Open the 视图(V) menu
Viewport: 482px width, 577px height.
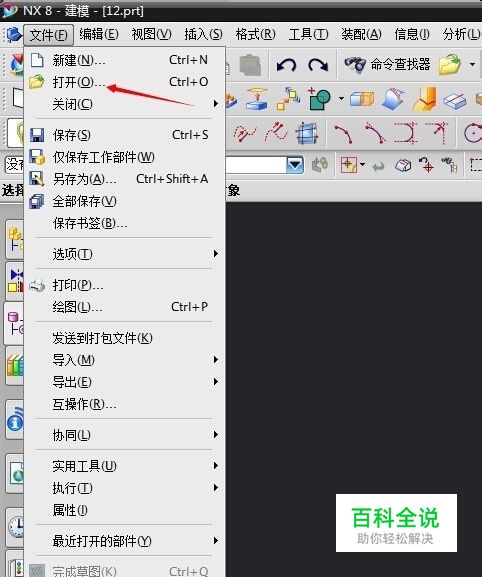pyautogui.click(x=151, y=35)
